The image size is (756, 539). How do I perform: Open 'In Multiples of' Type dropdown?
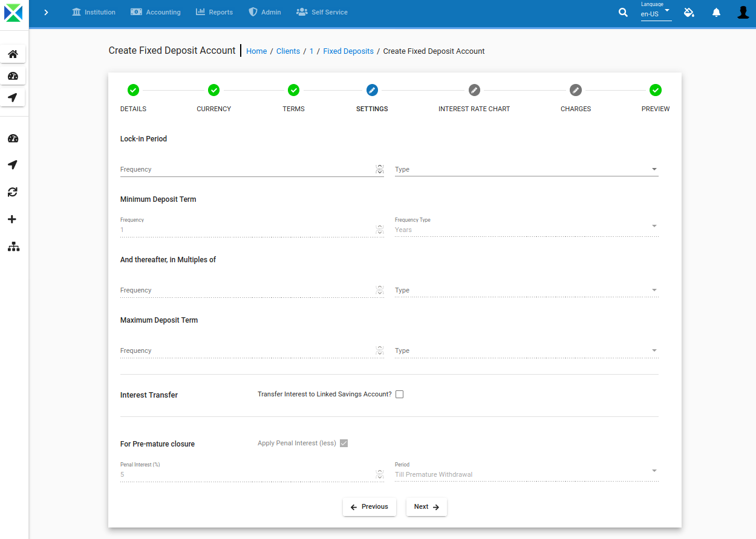(x=527, y=290)
